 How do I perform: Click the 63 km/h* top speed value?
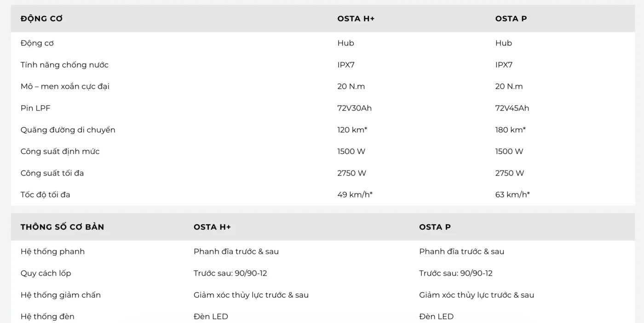coord(512,195)
